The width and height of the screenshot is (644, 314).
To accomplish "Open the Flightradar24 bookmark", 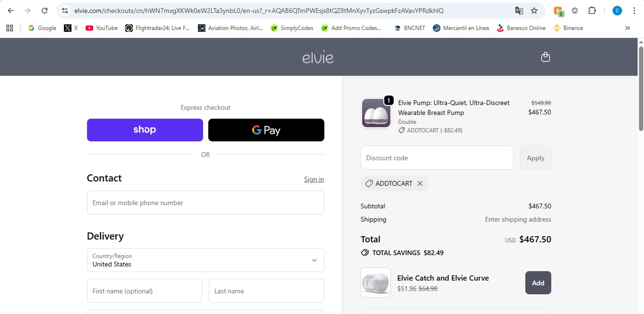I will (158, 28).
